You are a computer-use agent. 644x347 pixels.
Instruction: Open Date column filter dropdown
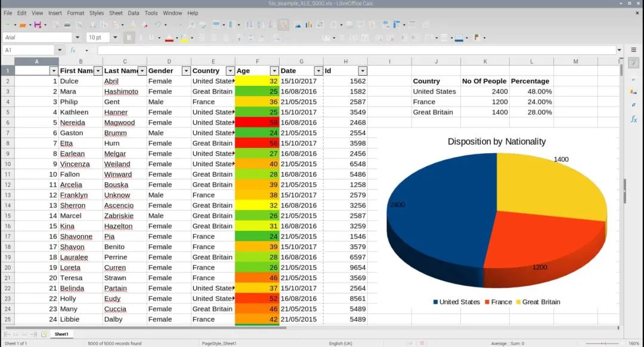[x=318, y=70]
